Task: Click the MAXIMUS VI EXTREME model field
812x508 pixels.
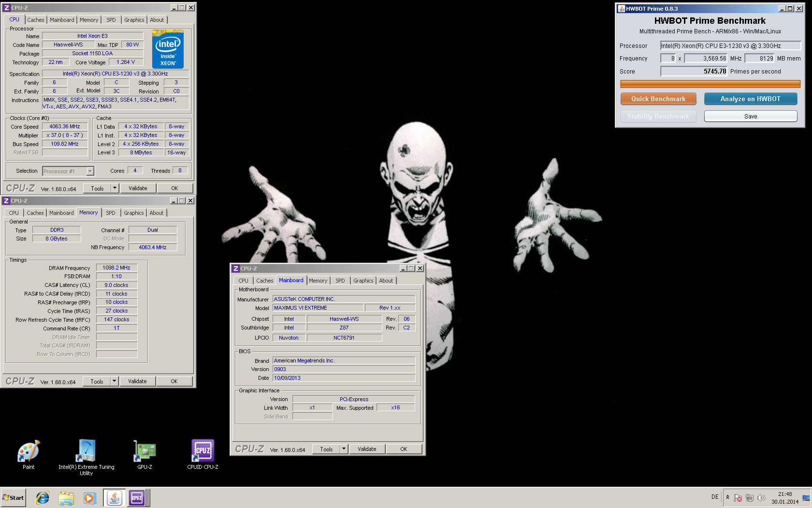Action: [x=318, y=308]
